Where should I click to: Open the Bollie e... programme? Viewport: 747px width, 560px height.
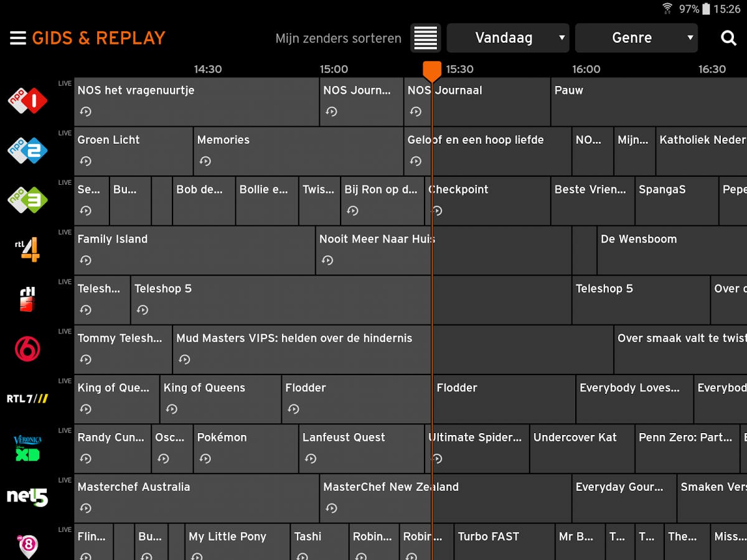tap(266, 201)
